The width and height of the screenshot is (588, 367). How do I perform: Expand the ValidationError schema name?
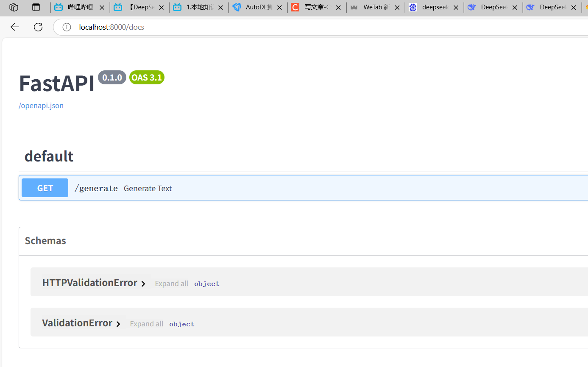pyautogui.click(x=77, y=323)
